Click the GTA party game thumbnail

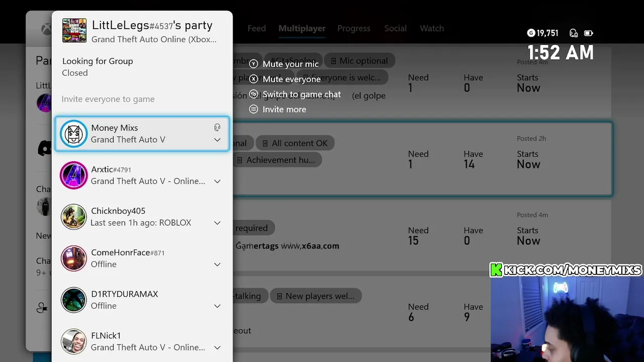(x=74, y=31)
